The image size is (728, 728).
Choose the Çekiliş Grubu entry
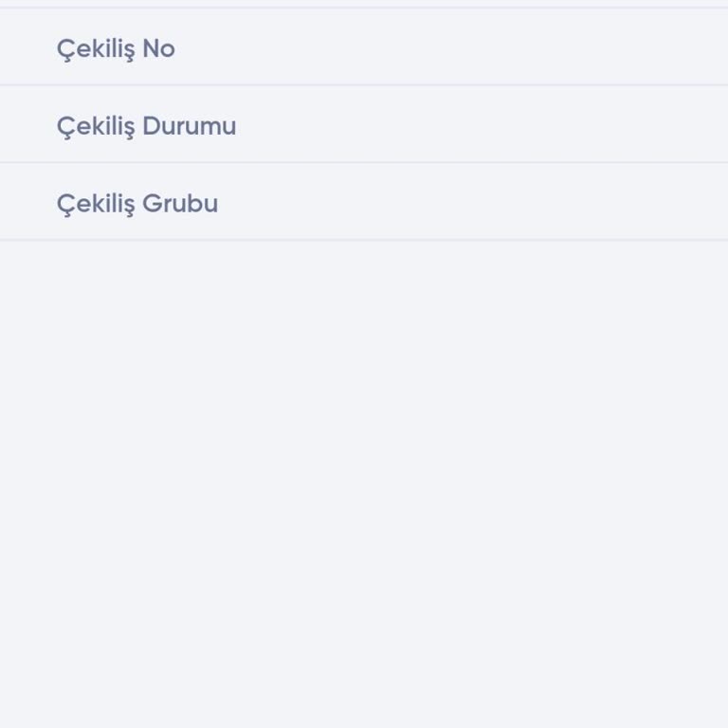137,204
